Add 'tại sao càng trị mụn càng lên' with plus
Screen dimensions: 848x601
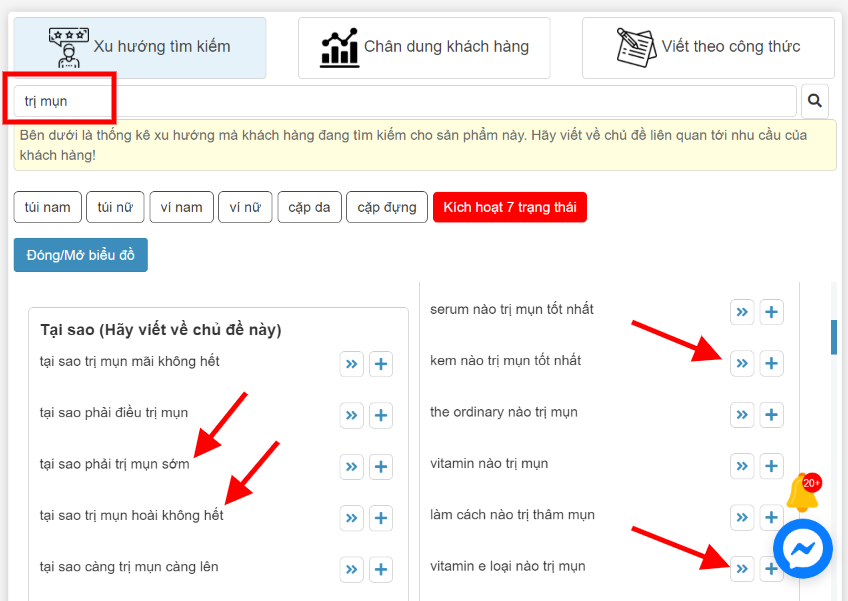pos(381,570)
